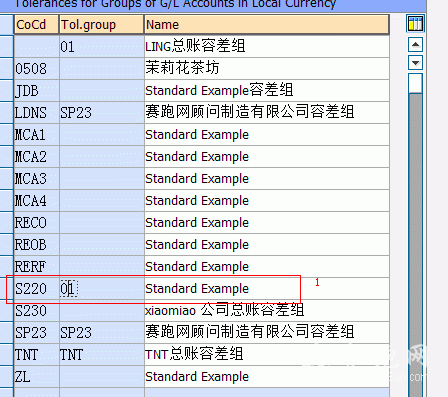The height and width of the screenshot is (397, 448).
Task: Click the empty Tol.group field for ZL
Action: [x=102, y=376]
